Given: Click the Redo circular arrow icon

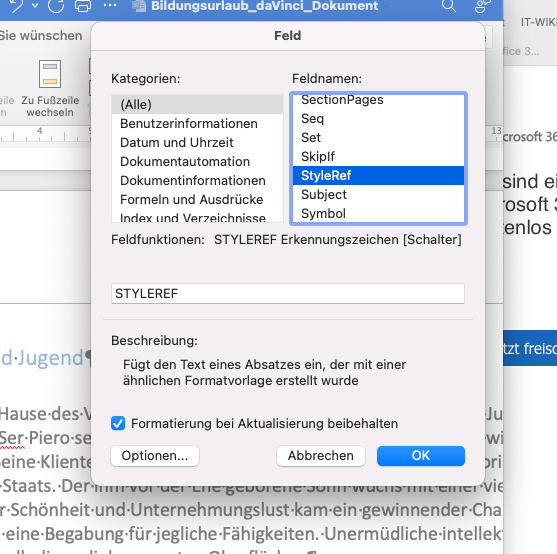Looking at the screenshot, I should (56, 5).
